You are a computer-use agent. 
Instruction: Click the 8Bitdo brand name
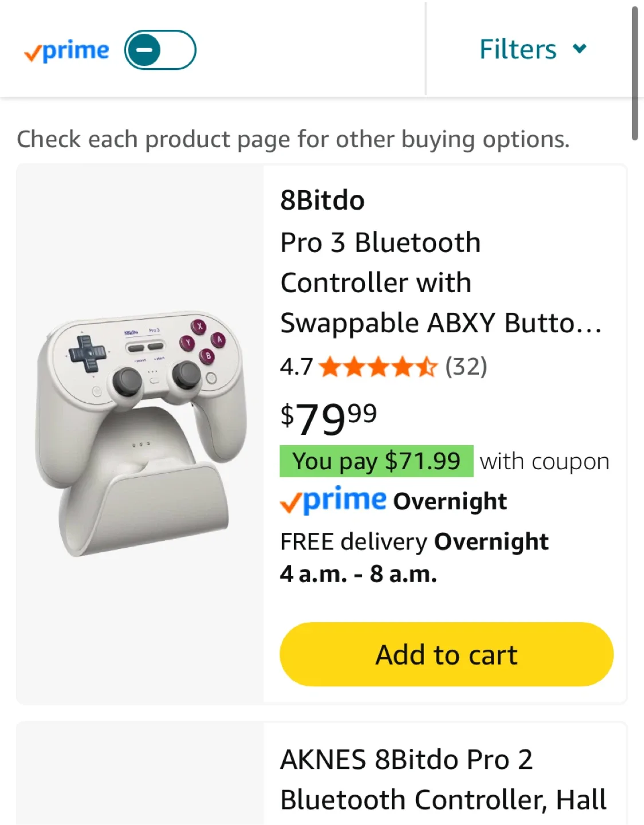pyautogui.click(x=323, y=201)
